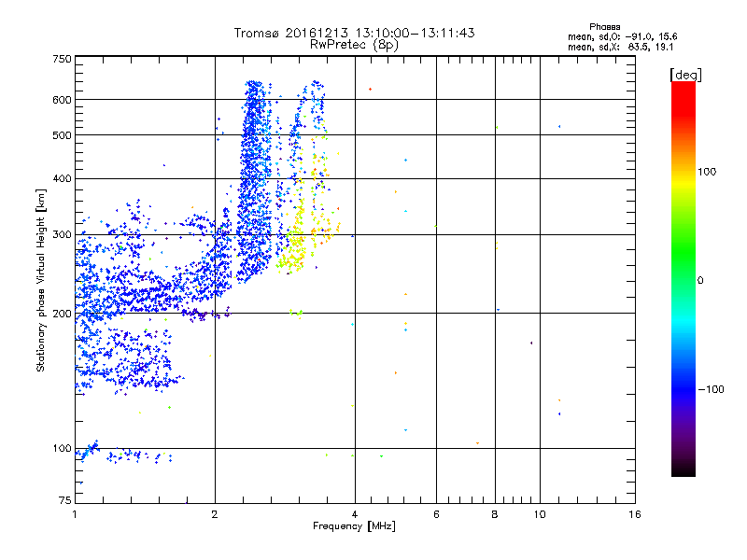Click the 'mean, sd,X: 83.5, 19.1' line
Viewport: 747px width, 560px height.
click(620, 47)
